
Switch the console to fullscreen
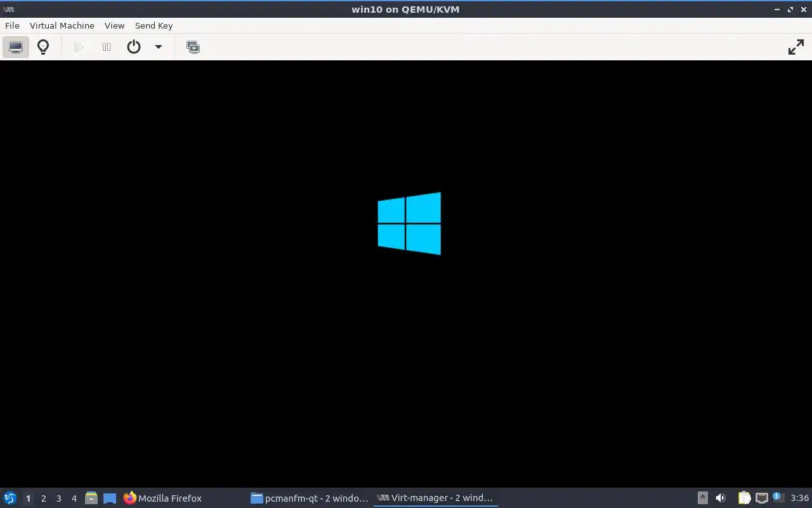[796, 47]
